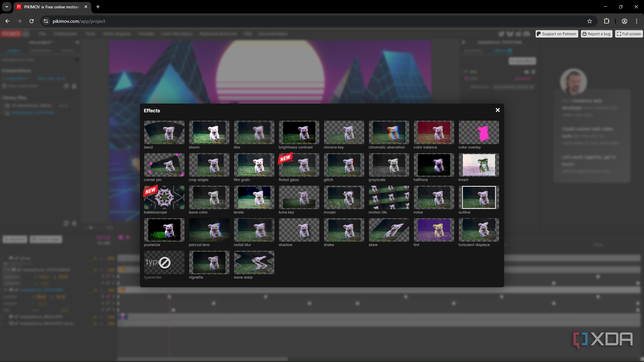Select the new fluted glass effect
Screen dimensions: 644x362
click(299, 165)
